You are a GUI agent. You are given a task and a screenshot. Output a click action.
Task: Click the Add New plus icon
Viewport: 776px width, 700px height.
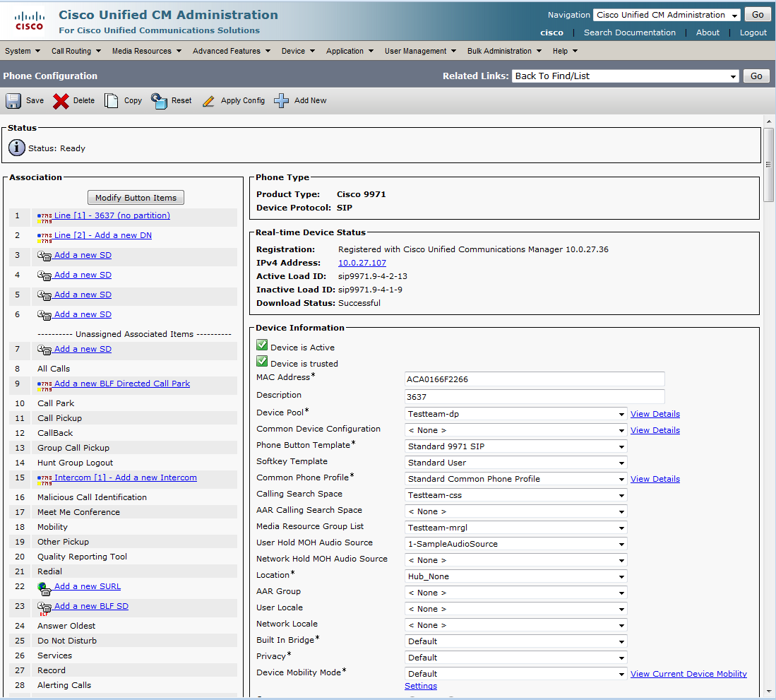282,101
